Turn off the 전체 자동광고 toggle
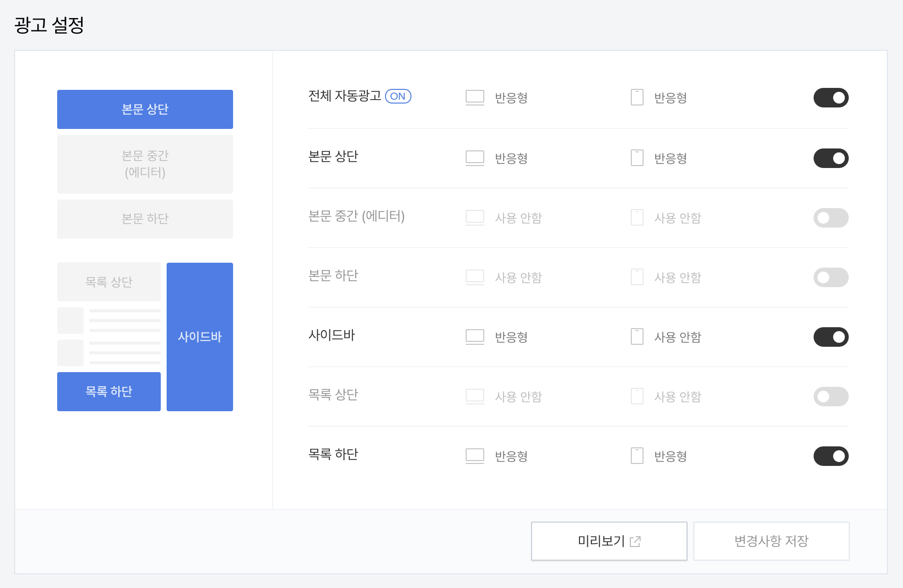 [831, 98]
